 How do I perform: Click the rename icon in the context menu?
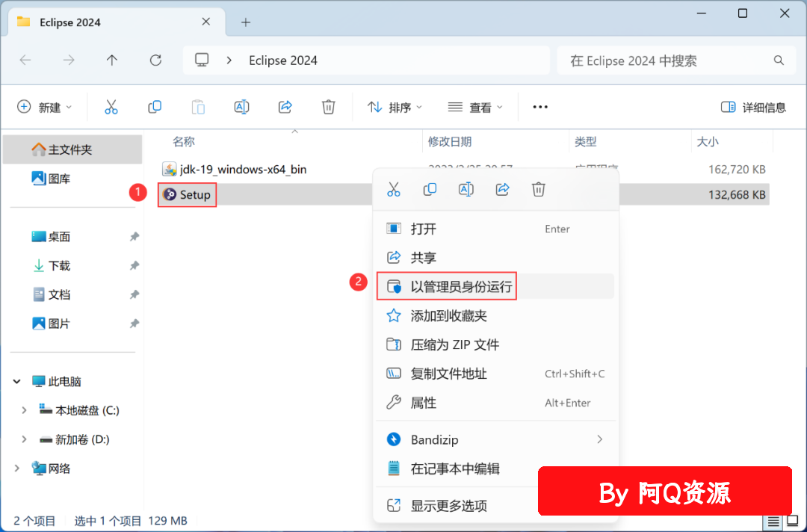point(466,189)
